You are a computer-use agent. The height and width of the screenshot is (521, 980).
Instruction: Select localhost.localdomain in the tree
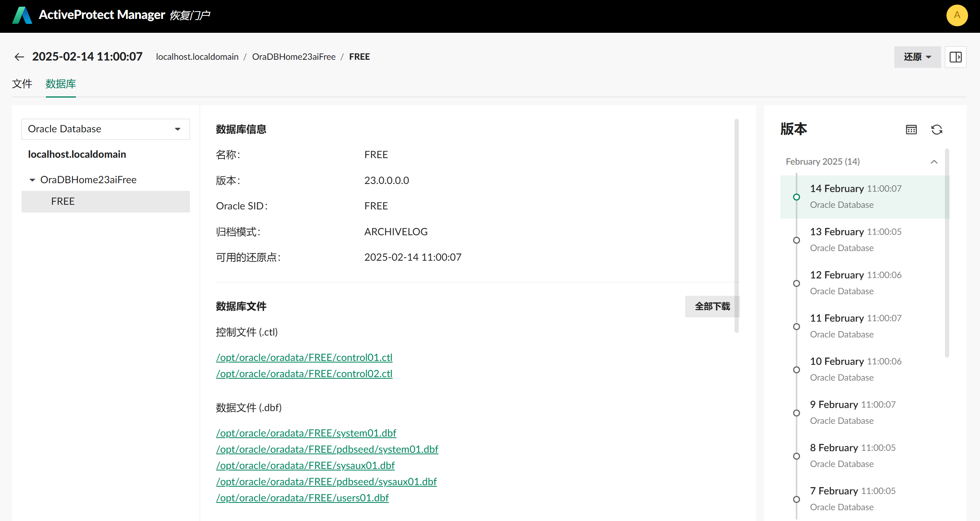77,154
